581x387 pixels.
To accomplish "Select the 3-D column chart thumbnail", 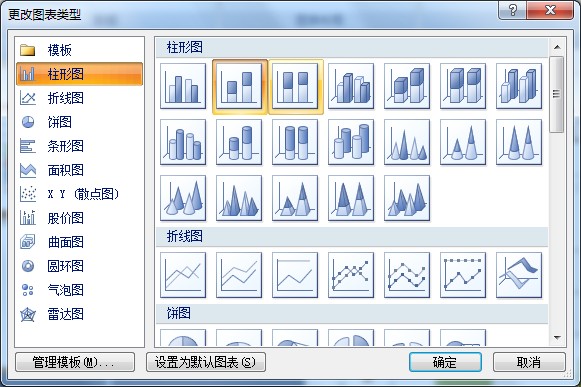I will pyautogui.click(x=519, y=86).
